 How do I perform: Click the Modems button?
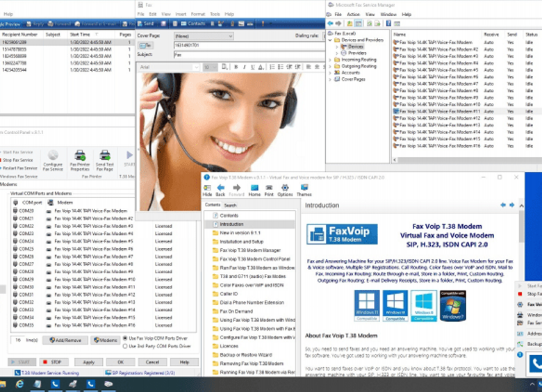pyautogui.click(x=106, y=340)
